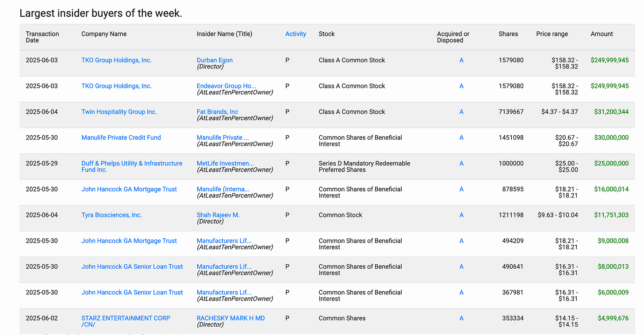644x335 pixels.
Task: Open Tyra Biosciences, Inc. company link
Action: point(111,215)
